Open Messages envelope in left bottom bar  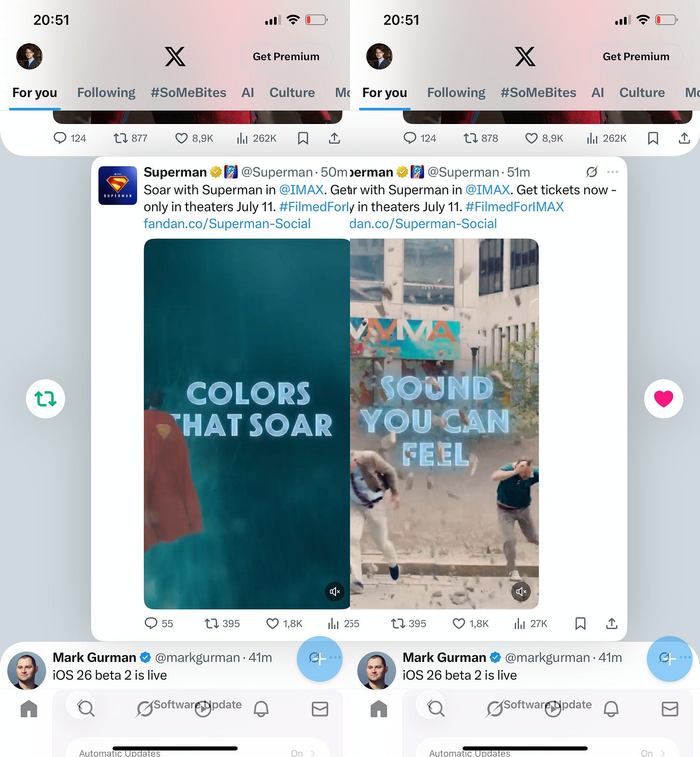pos(320,708)
